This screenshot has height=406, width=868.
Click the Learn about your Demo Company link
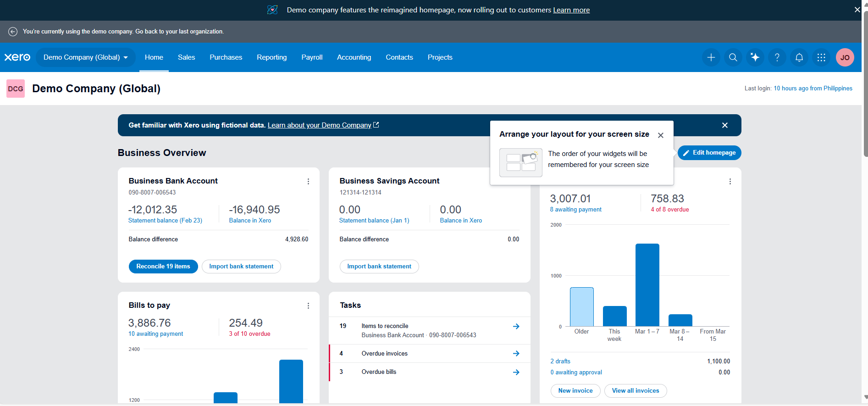pos(319,125)
